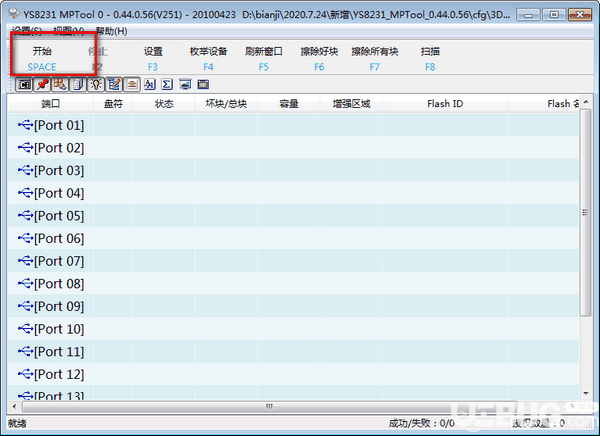Click the vertical scrollbar thumb
600x436 pixels.
[x=585, y=212]
